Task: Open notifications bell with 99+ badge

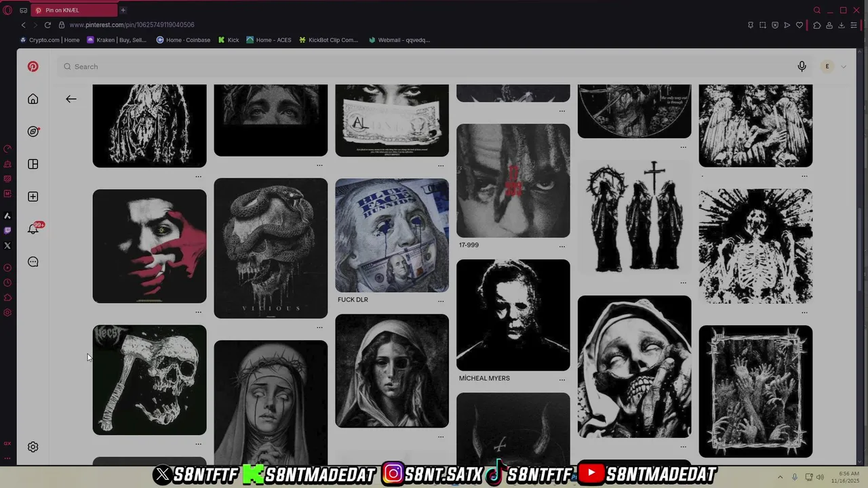Action: tap(33, 228)
